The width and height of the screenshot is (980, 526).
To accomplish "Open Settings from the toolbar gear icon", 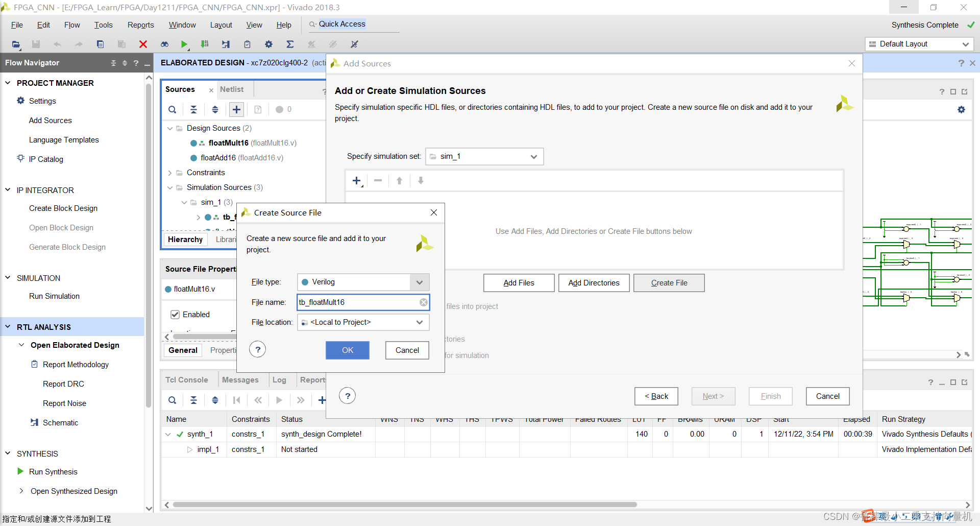I will (x=268, y=44).
